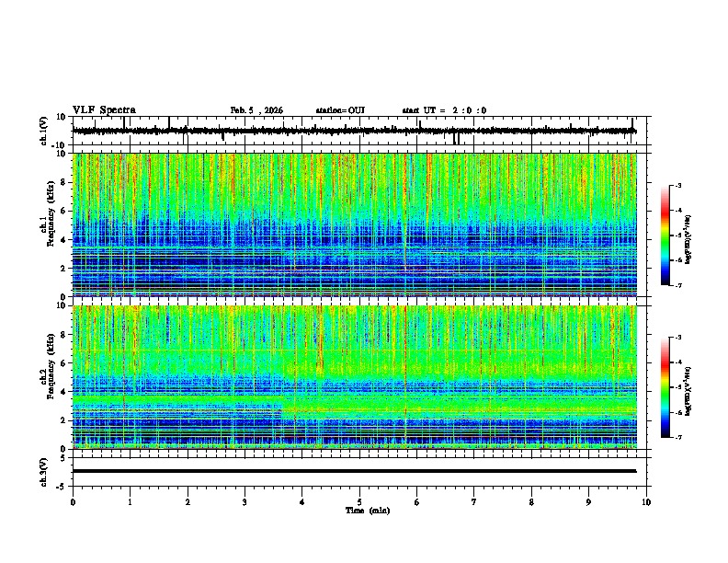Click the "-7" label on ch.1 colorbar
728x563 pixels.
678,285
